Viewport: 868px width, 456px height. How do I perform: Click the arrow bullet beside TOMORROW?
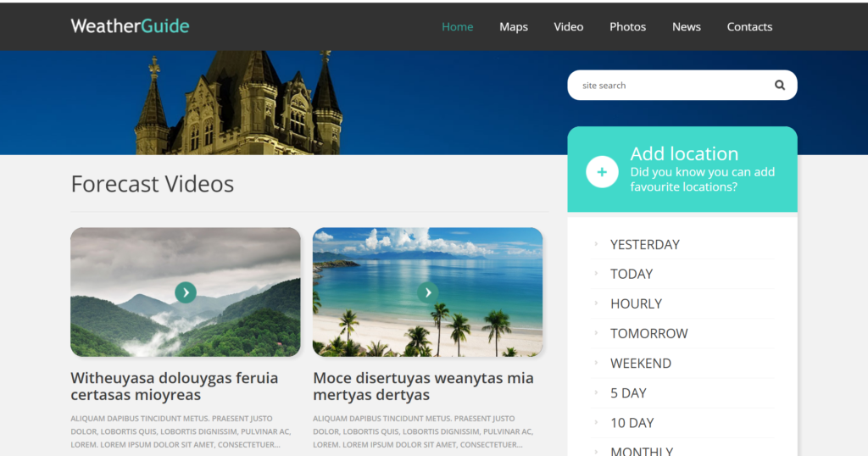(596, 332)
